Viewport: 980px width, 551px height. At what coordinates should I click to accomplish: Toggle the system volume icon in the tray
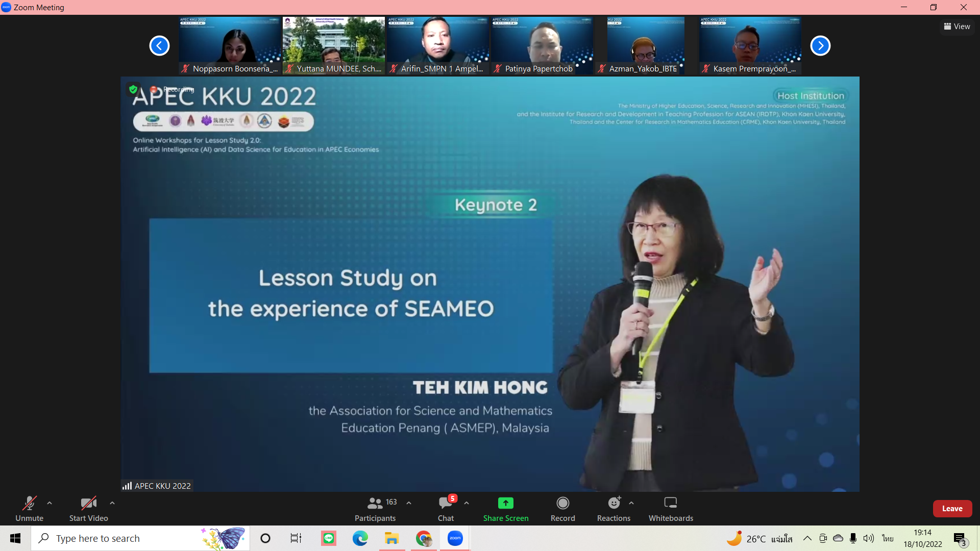[x=868, y=538]
